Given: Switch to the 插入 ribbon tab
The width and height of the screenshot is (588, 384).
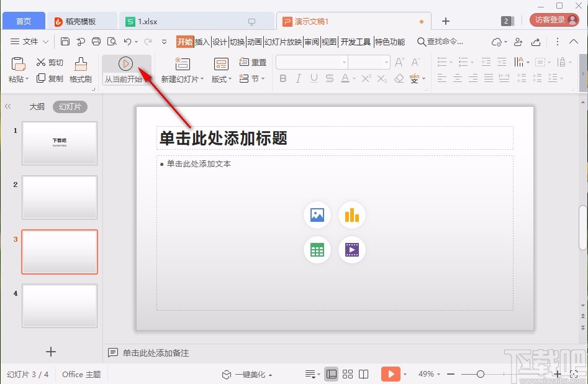Looking at the screenshot, I should (x=202, y=42).
